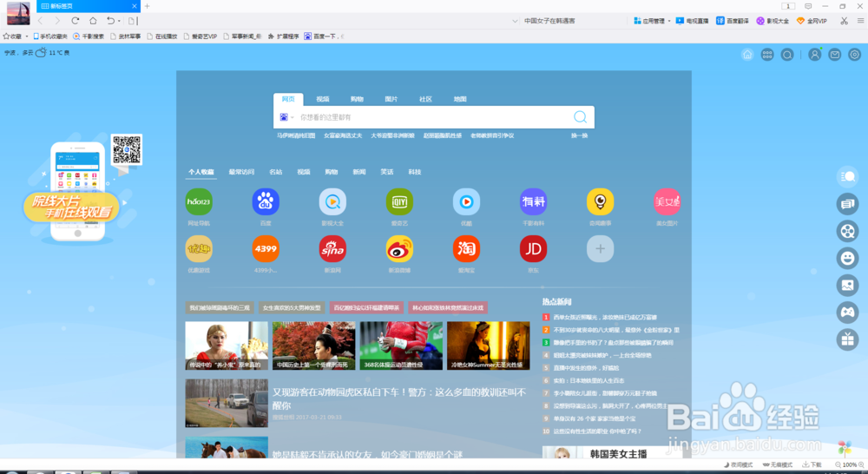The width and height of the screenshot is (868, 474).
Task: Open the hao123 shortcut icon
Action: (199, 201)
